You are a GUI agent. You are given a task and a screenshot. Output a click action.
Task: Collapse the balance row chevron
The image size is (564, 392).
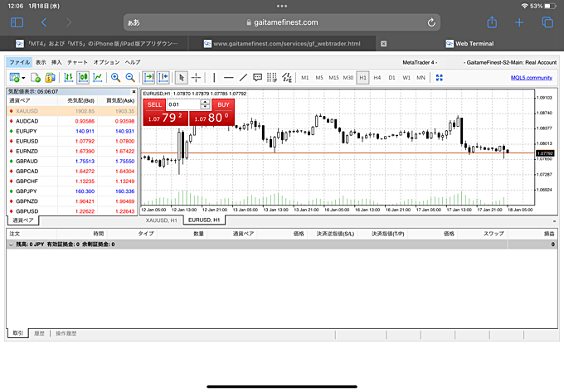pyautogui.click(x=11, y=244)
